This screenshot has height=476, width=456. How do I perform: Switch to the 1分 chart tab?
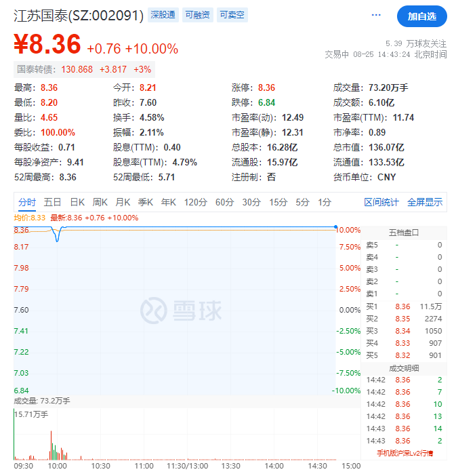pyautogui.click(x=325, y=202)
